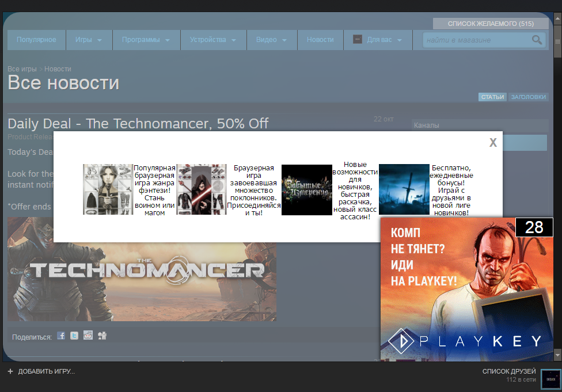Share the news on Facebook
Image resolution: width=562 pixels, height=392 pixels.
point(61,336)
